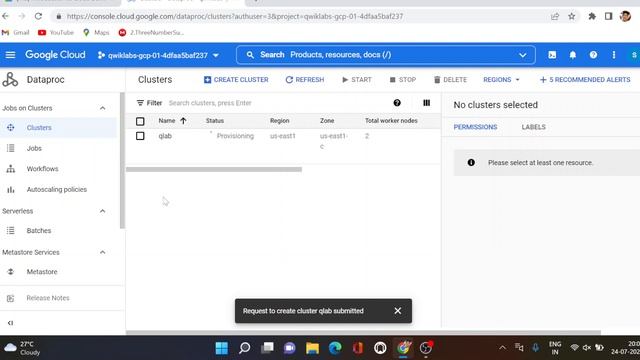
Task: Open the qlab cluster link
Action: [x=165, y=136]
